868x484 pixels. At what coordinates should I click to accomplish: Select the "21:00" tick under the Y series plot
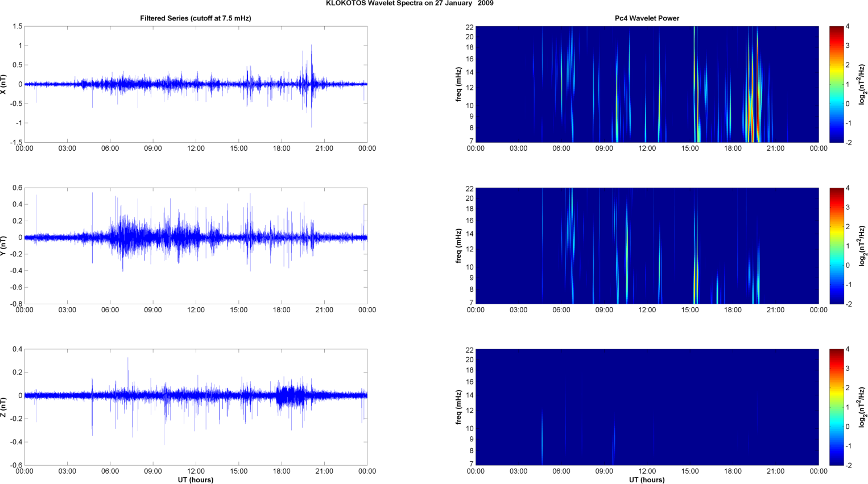324,310
